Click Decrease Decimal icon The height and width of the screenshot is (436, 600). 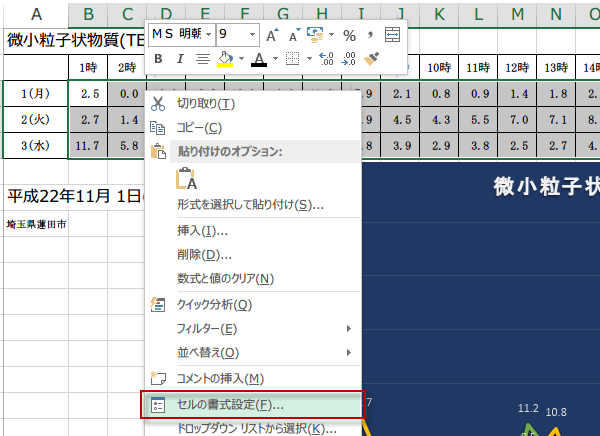point(349,59)
